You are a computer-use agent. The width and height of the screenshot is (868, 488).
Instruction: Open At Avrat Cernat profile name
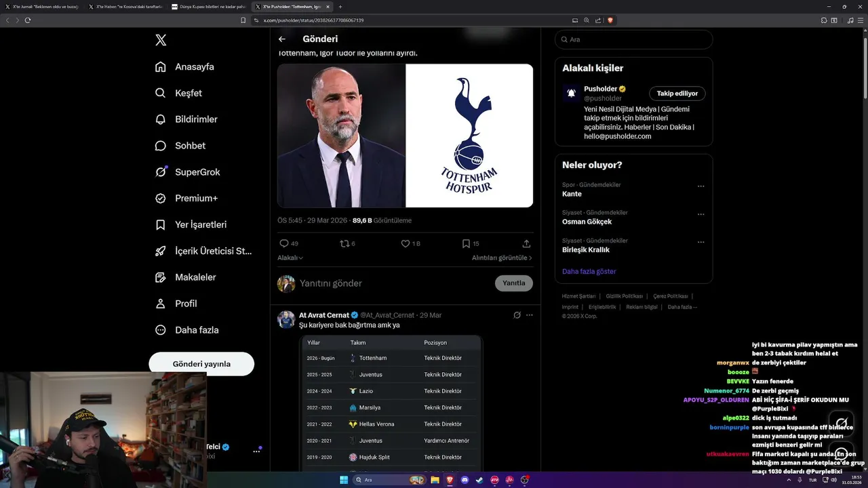(324, 315)
